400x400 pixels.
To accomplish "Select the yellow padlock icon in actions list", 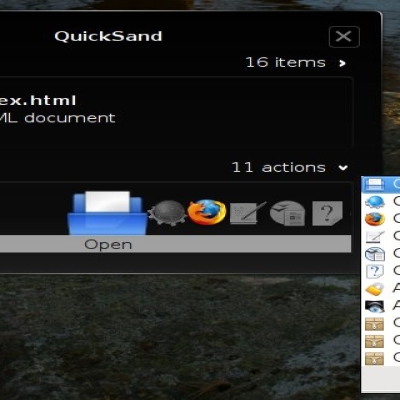I will coord(375,289).
